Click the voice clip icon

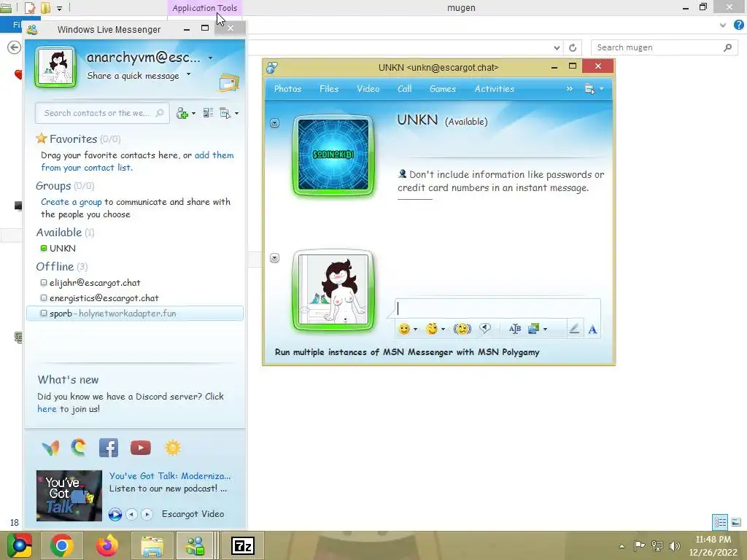pyautogui.click(x=485, y=328)
